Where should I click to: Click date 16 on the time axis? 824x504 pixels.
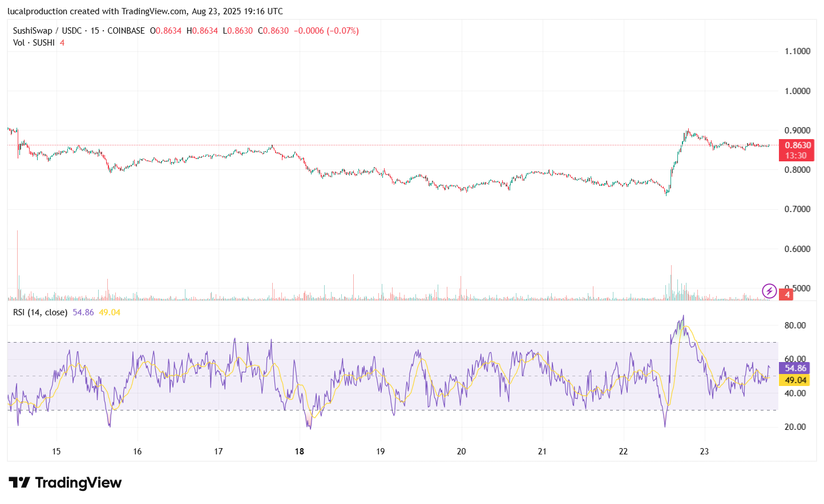[137, 452]
